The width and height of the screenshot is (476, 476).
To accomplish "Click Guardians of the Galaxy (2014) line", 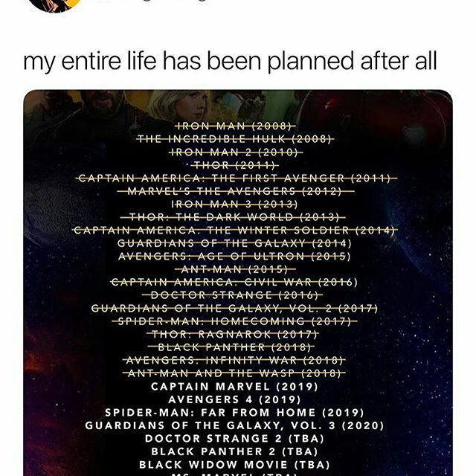I will [x=234, y=243].
